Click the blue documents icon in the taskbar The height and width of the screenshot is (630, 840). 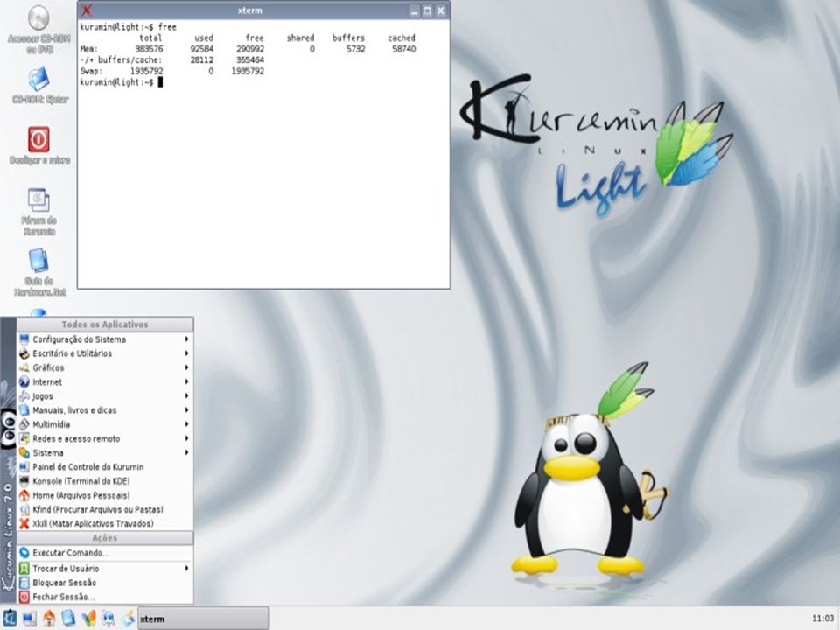pyautogui.click(x=68, y=619)
